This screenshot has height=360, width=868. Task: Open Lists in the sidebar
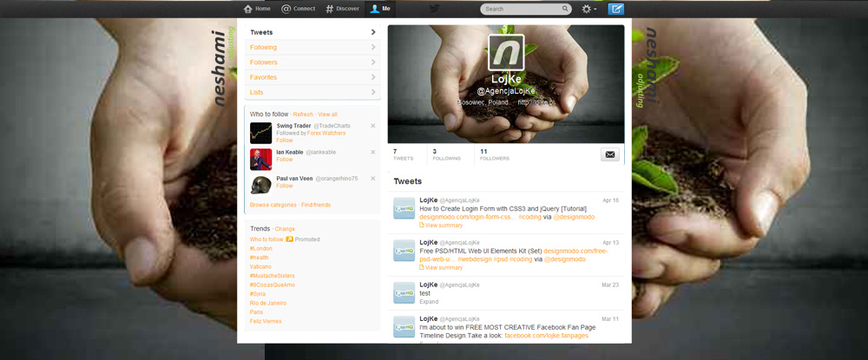tap(312, 92)
